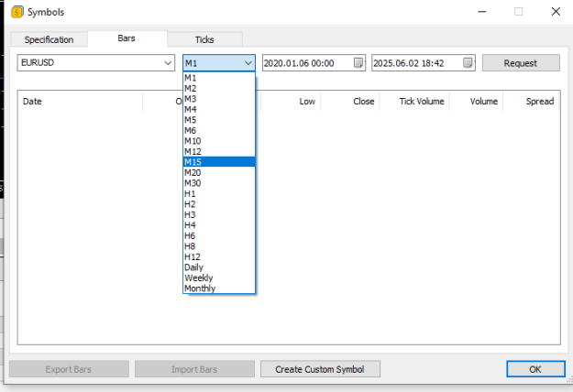Choose M2 from the timeframe list

click(219, 88)
